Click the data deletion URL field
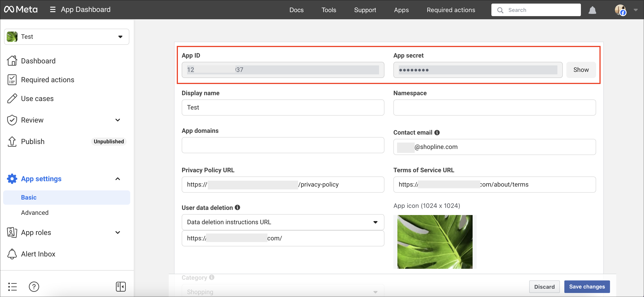Viewport: 644px width, 297px height. (x=283, y=238)
